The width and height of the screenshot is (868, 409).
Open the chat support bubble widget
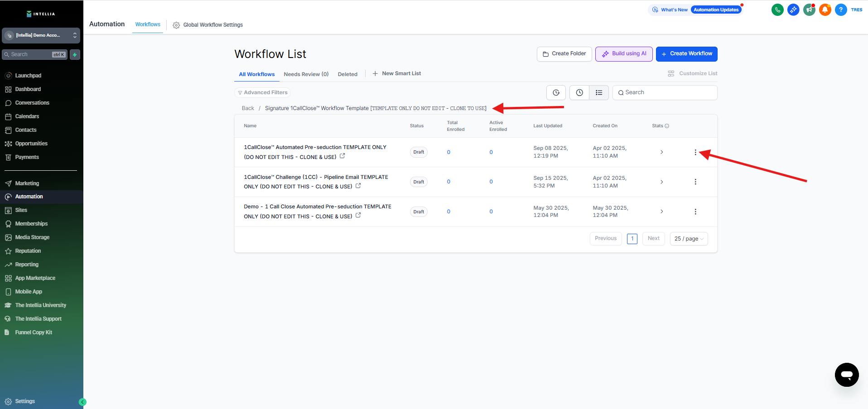click(x=847, y=375)
